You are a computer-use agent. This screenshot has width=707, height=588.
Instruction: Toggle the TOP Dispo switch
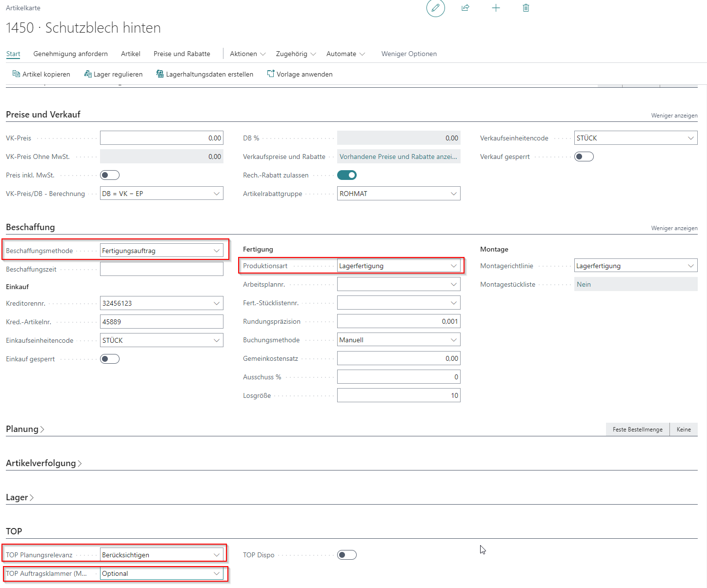(347, 555)
